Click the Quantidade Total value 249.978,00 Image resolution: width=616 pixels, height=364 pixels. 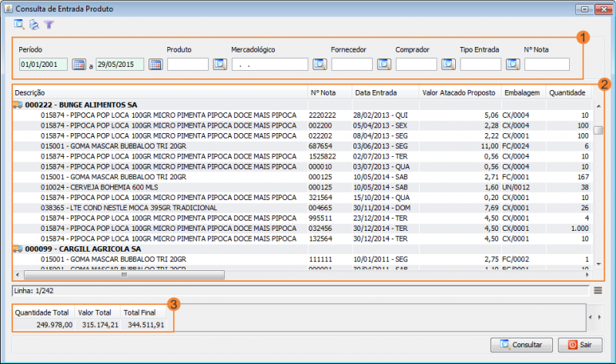(x=55, y=325)
